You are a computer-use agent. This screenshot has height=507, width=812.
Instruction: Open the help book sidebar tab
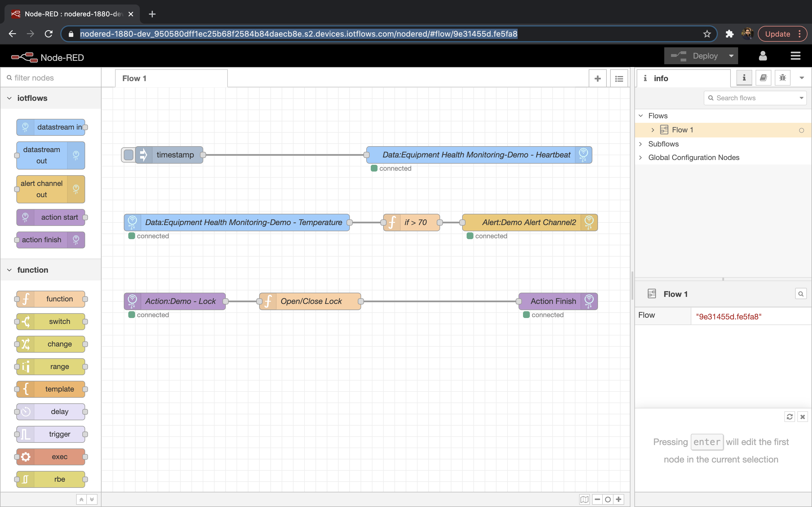763,78
